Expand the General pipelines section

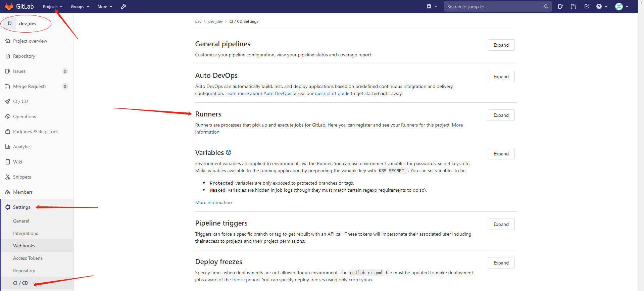click(x=501, y=45)
